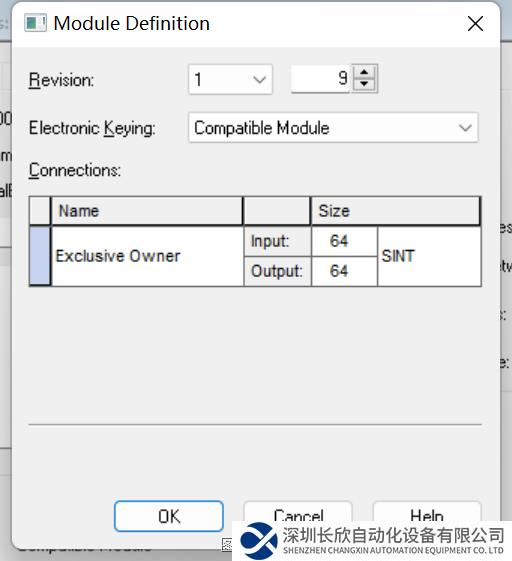Click the Output label cell
Viewport: 512px width, 561px height.
[277, 271]
